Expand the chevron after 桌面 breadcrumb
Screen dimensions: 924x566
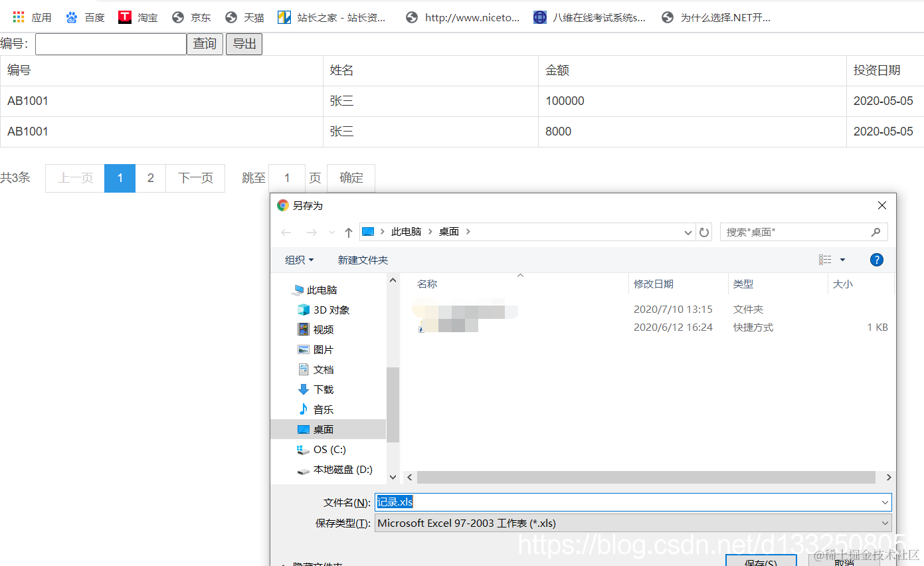click(468, 232)
